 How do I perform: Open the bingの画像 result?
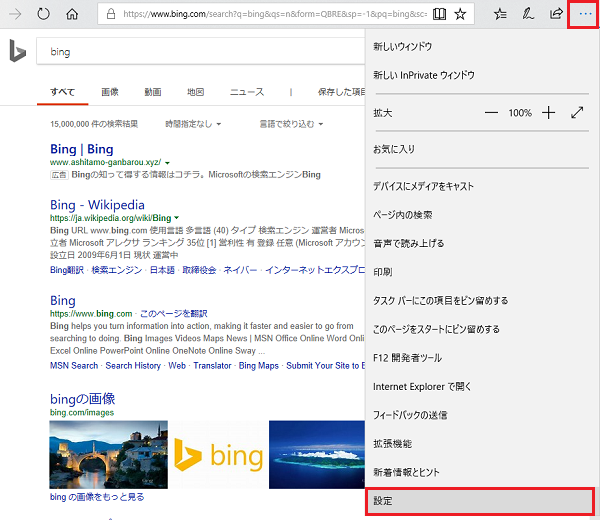pyautogui.click(x=82, y=399)
